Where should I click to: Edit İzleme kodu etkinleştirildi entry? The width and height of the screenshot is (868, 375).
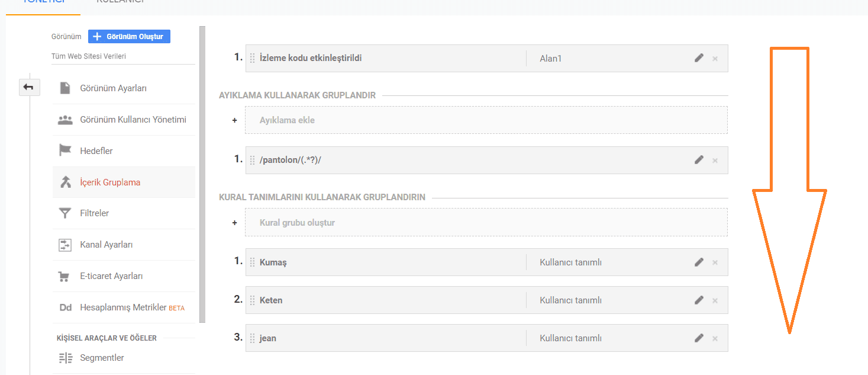click(x=699, y=58)
